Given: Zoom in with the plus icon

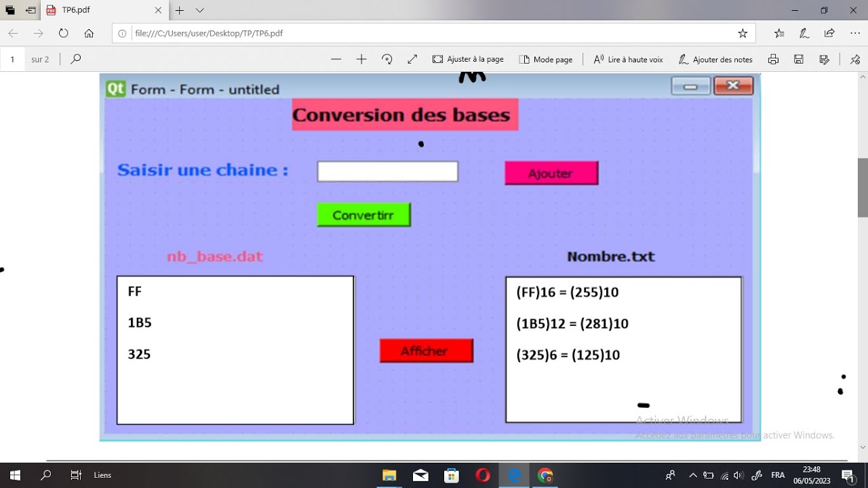Looking at the screenshot, I should click(x=361, y=59).
